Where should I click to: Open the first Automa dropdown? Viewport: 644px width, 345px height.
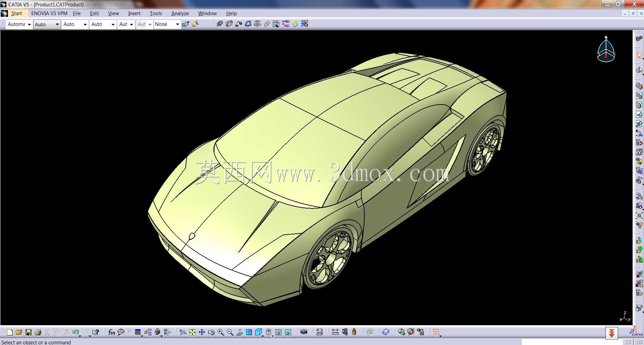(x=19, y=24)
